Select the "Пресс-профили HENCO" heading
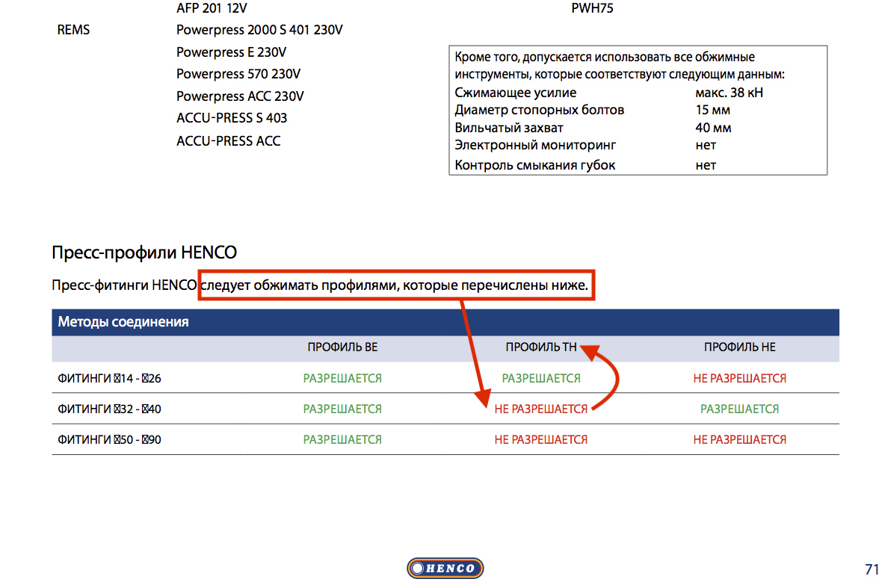885x588 pixels. 144,253
